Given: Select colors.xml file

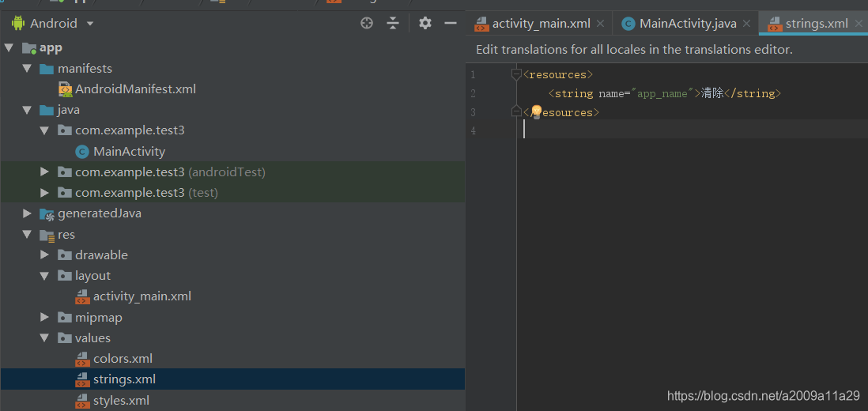Looking at the screenshot, I should [123, 359].
